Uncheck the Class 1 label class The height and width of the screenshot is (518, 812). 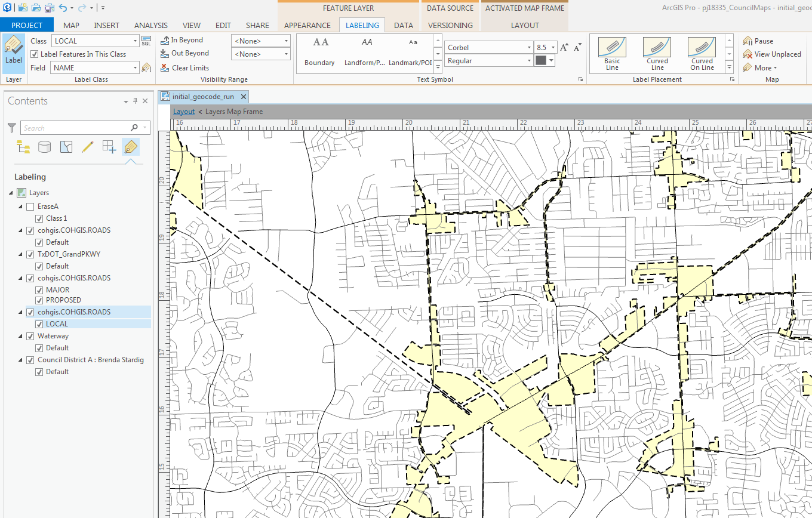39,218
